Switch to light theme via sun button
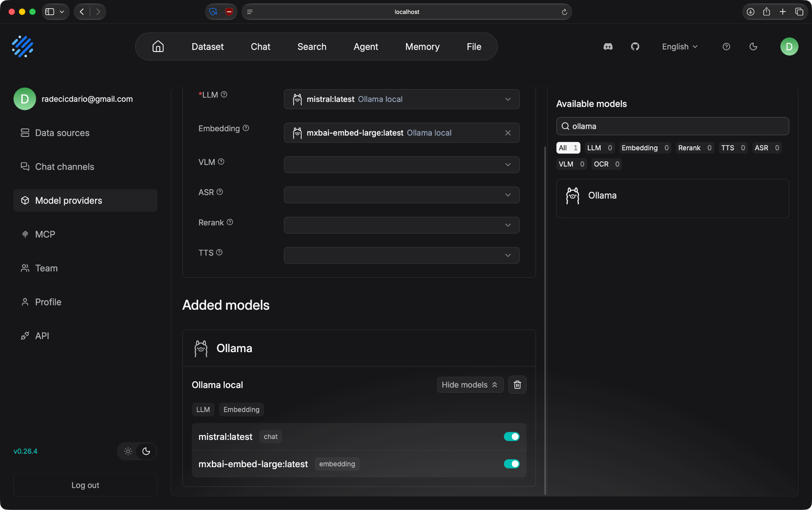Image resolution: width=812 pixels, height=510 pixels. tap(128, 451)
